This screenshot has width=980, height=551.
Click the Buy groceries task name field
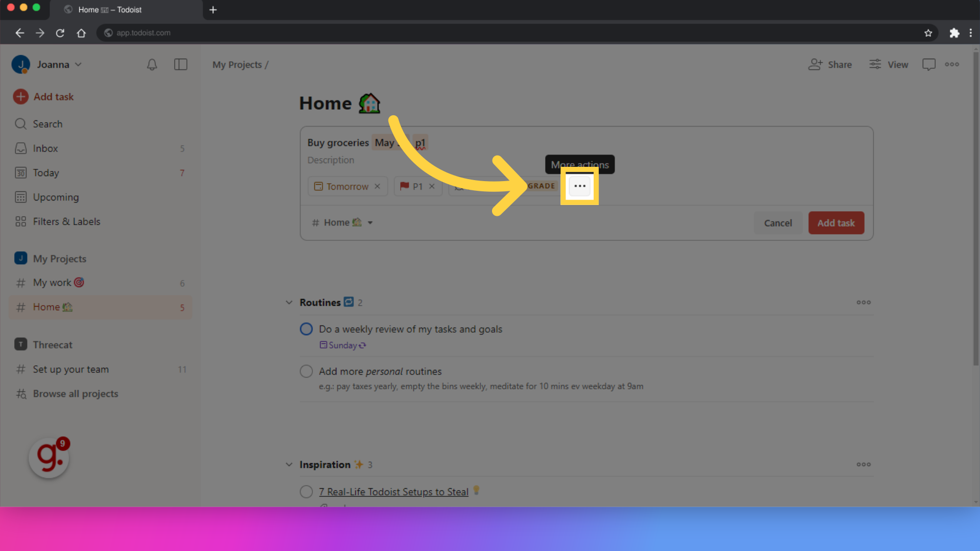tap(338, 143)
